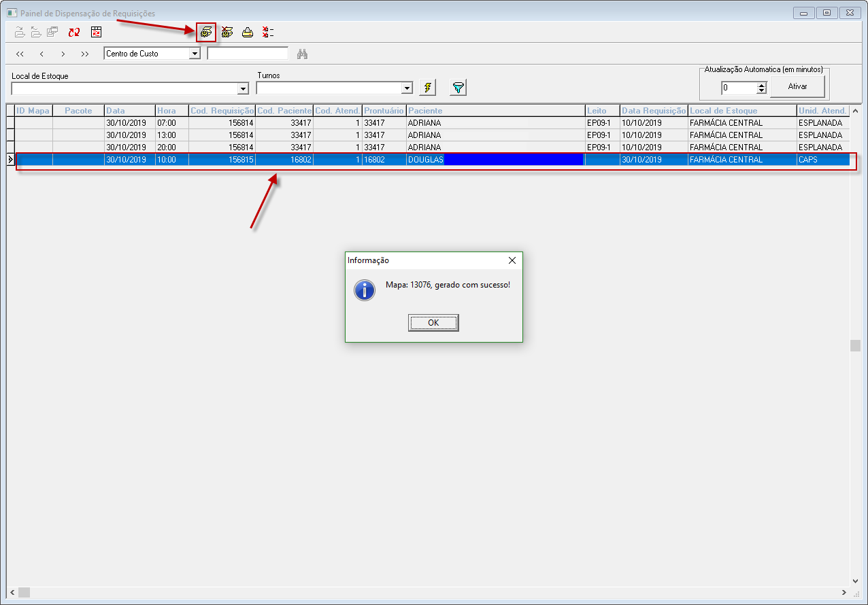Click the Ativar button
The image size is (868, 605).
point(797,87)
